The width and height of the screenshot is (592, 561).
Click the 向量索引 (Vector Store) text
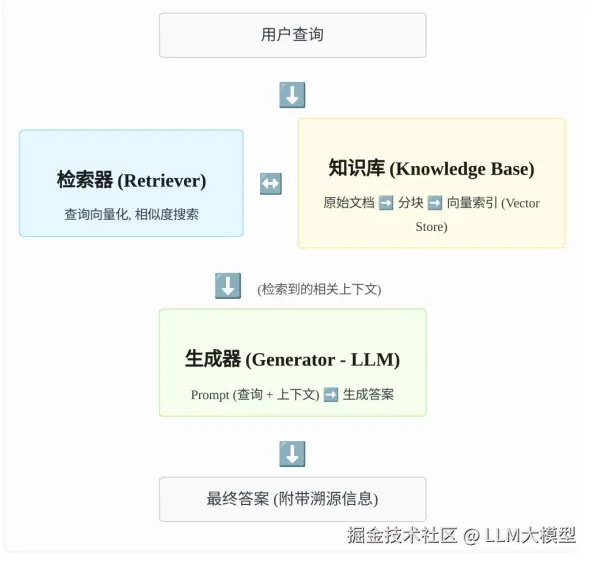tap(478, 214)
